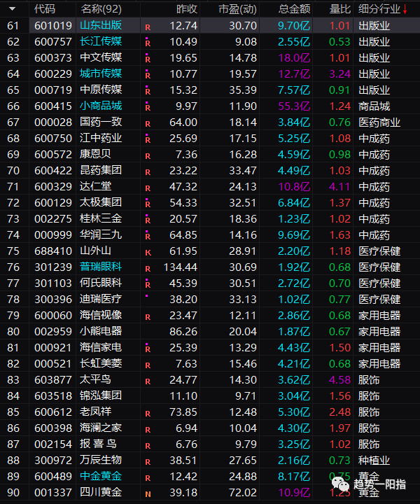Click PE value 72.02 of 四川黄金
The width and height of the screenshot is (420, 504).
coord(243,492)
